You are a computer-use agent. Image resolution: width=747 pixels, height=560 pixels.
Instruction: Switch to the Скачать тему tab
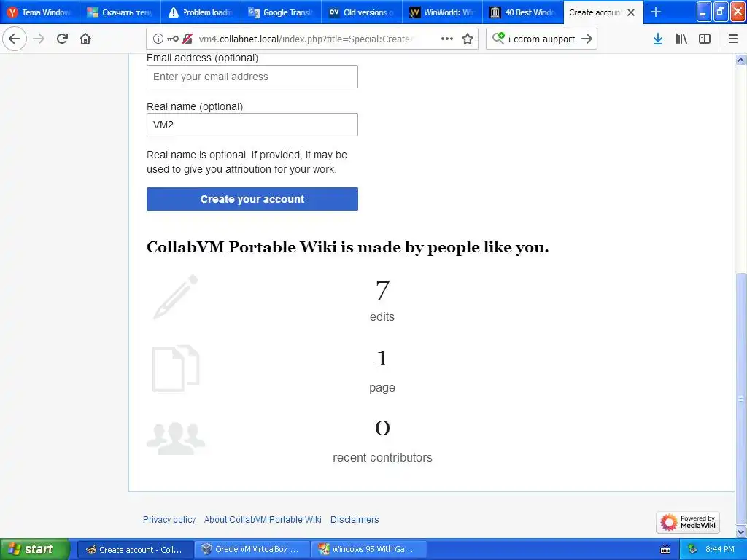tap(120, 12)
